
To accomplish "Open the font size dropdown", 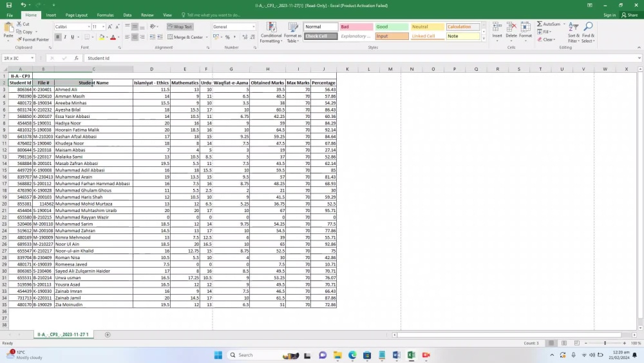I will pos(103,26).
